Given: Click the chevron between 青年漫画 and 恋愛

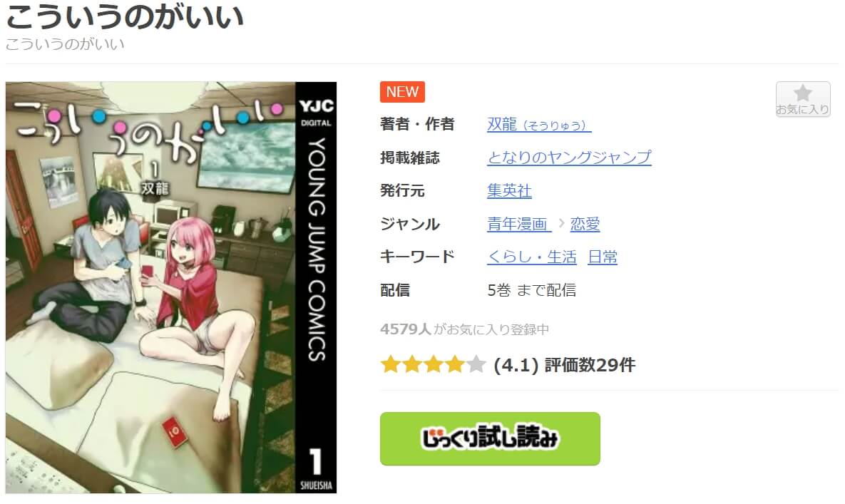Looking at the screenshot, I should [x=560, y=223].
